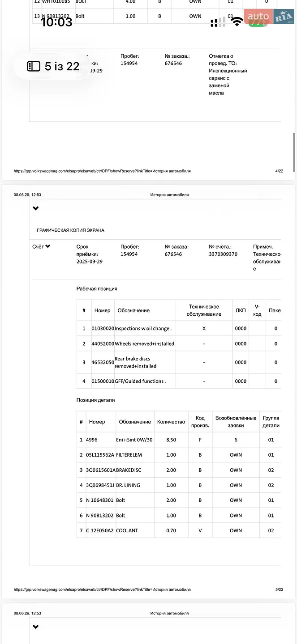Select 'Eni i-Sint 0W/30' part name
The height and width of the screenshot is (644, 297).
134,440
